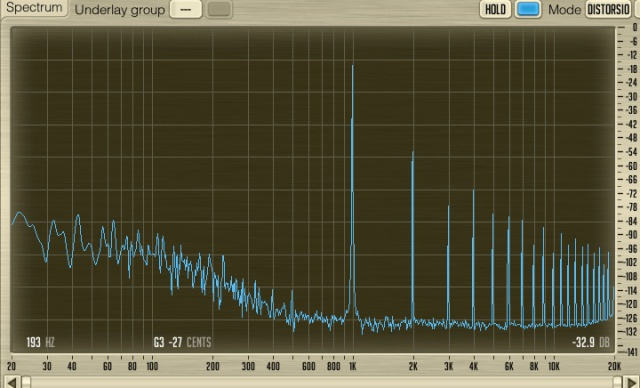
Task: Click the blue spectrum color swatch
Action: tap(528, 9)
